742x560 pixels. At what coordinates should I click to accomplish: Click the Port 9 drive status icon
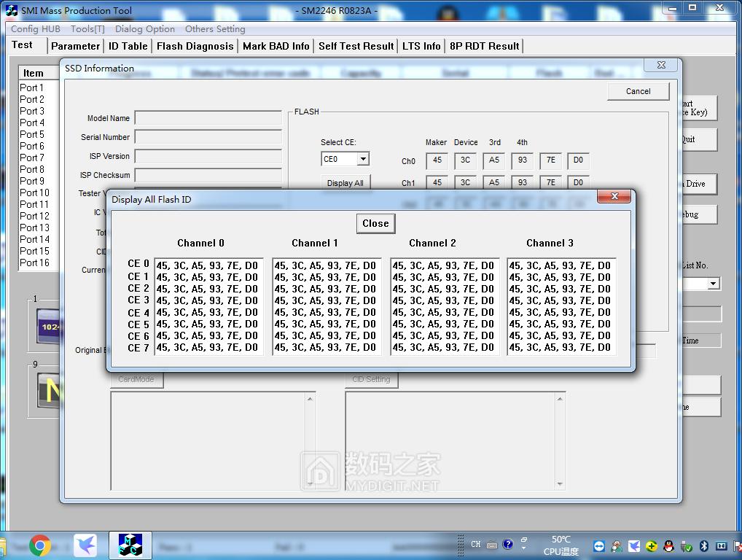(48, 392)
